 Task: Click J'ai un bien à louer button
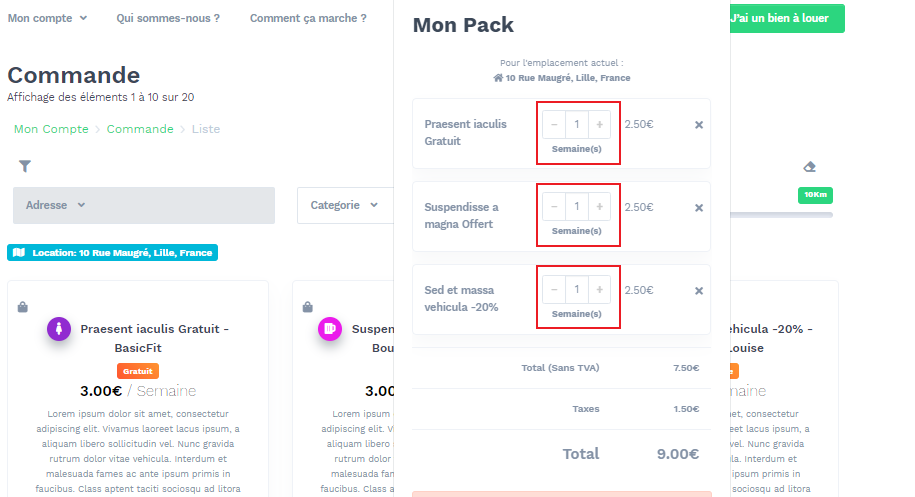[x=787, y=18]
